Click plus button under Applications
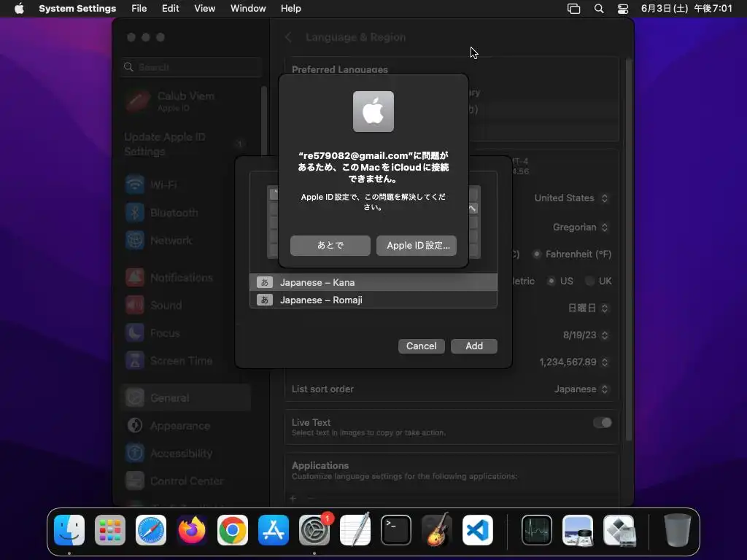The height and width of the screenshot is (560, 747). pyautogui.click(x=293, y=499)
